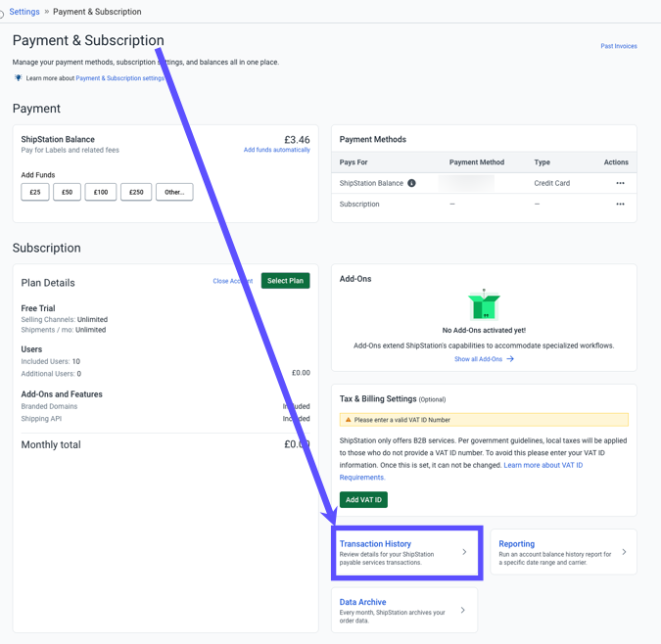
Task: Open actions menu for Subscription row
Action: tap(620, 205)
